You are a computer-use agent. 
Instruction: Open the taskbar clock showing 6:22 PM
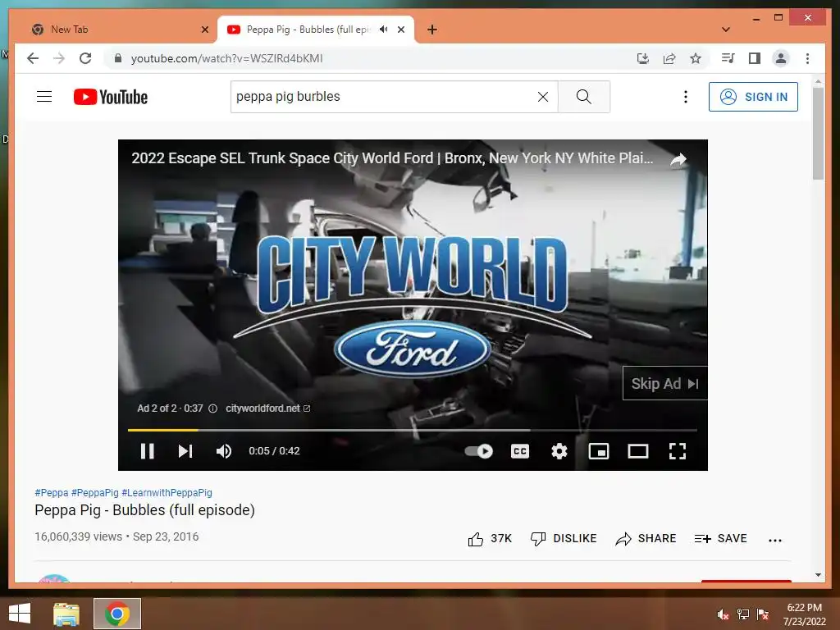804,614
